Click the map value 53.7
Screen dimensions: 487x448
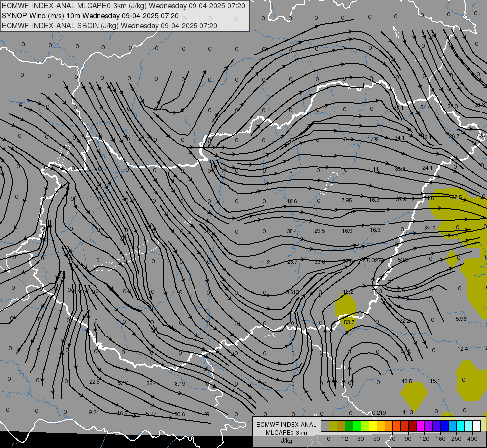[x=349, y=322]
